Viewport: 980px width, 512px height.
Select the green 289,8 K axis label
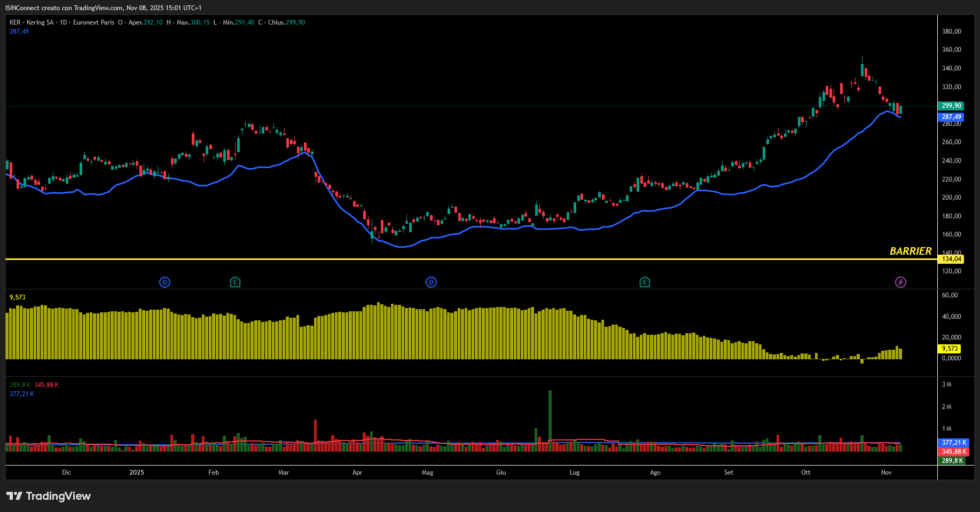point(952,461)
